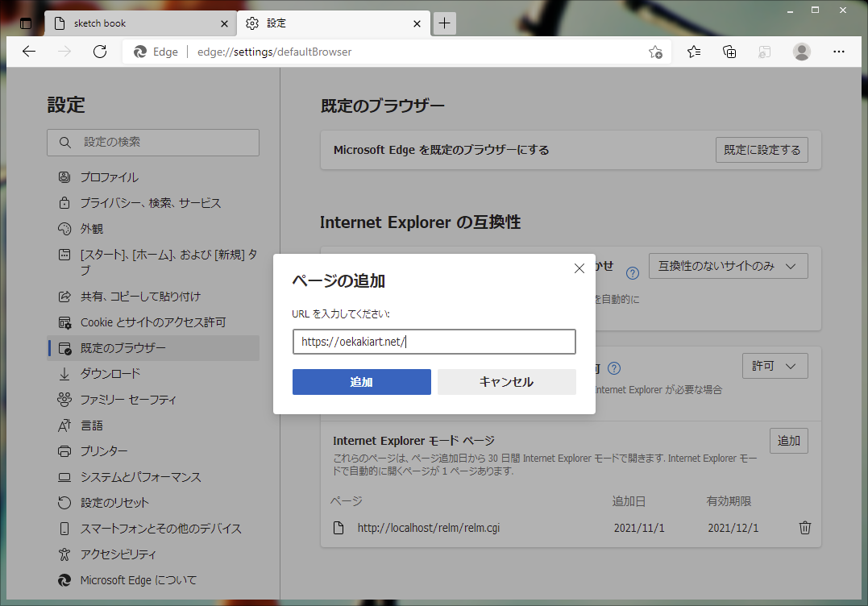Open [スタート]、[ホーム]、および [新規] タブ settings
This screenshot has width=868, height=606.
click(153, 263)
